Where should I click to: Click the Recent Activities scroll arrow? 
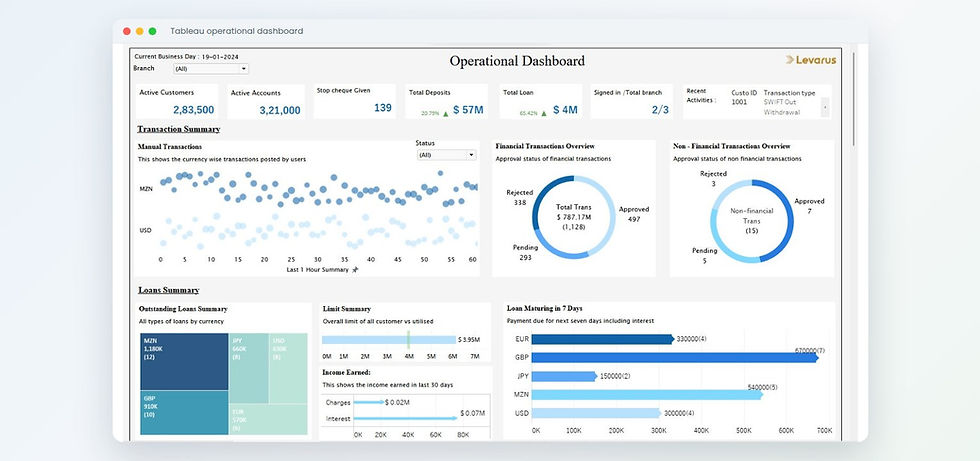click(825, 107)
